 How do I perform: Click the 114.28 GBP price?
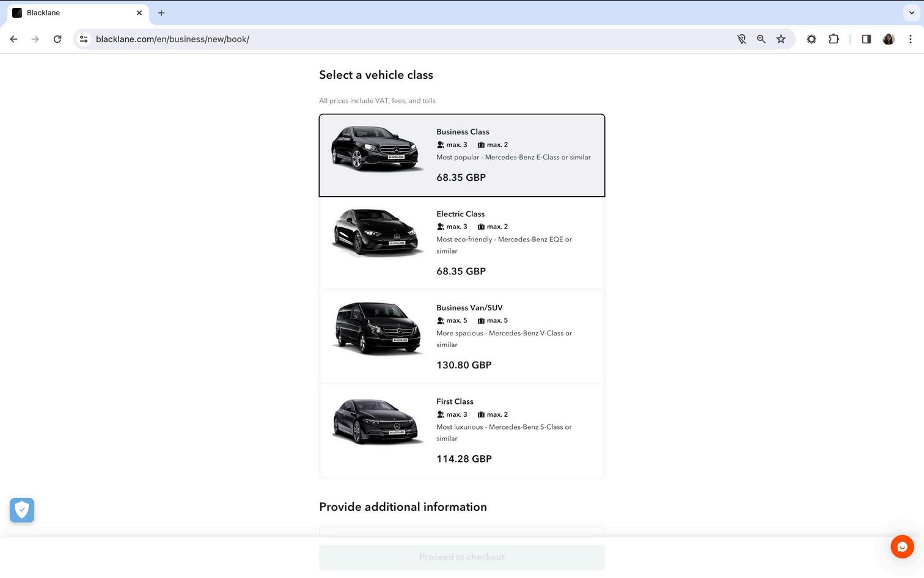pyautogui.click(x=464, y=459)
